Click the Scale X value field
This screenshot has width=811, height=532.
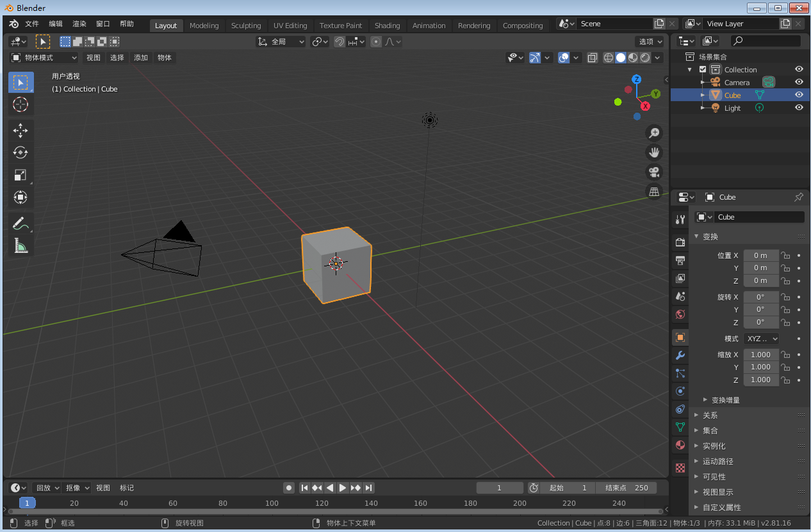pos(761,355)
